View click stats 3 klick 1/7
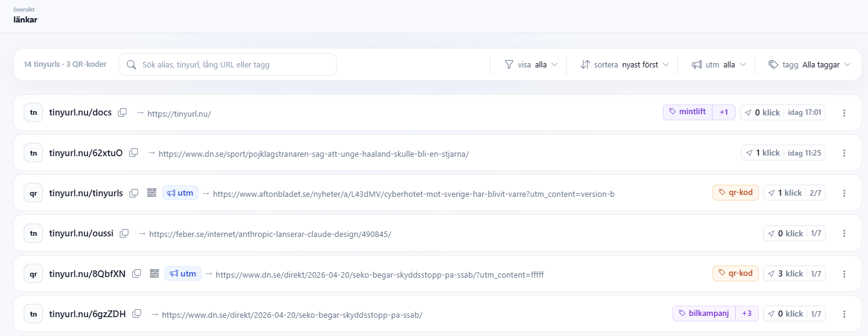 coord(795,273)
